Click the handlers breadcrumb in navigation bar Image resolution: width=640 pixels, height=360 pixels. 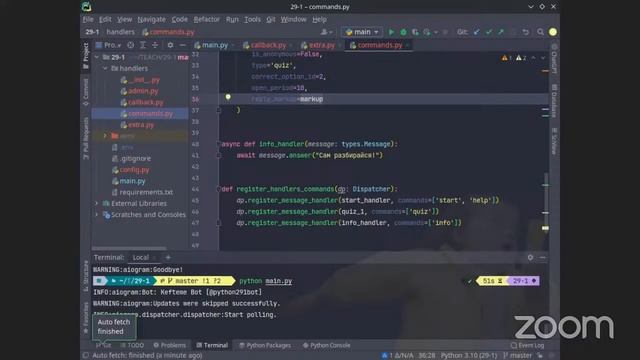(120, 32)
